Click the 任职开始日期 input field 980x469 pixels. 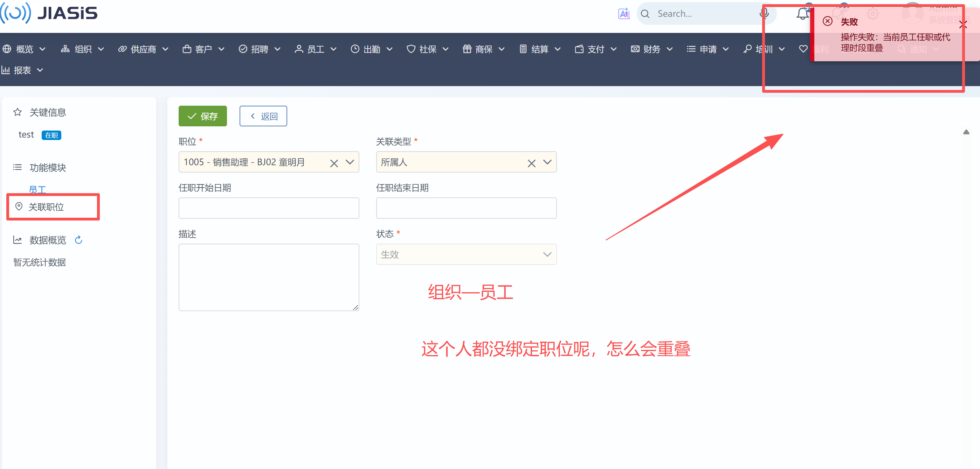(x=269, y=208)
